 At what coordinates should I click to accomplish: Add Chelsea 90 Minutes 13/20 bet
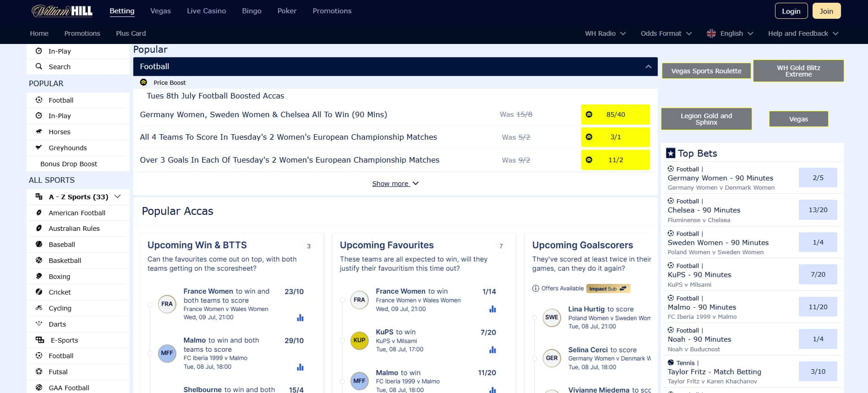click(x=818, y=210)
